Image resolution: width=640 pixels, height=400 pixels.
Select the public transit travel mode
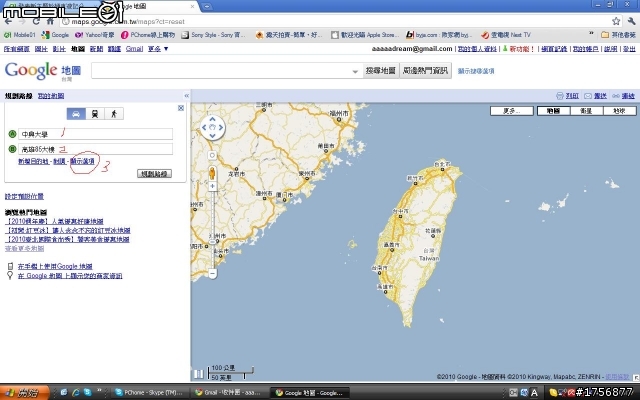(x=95, y=114)
